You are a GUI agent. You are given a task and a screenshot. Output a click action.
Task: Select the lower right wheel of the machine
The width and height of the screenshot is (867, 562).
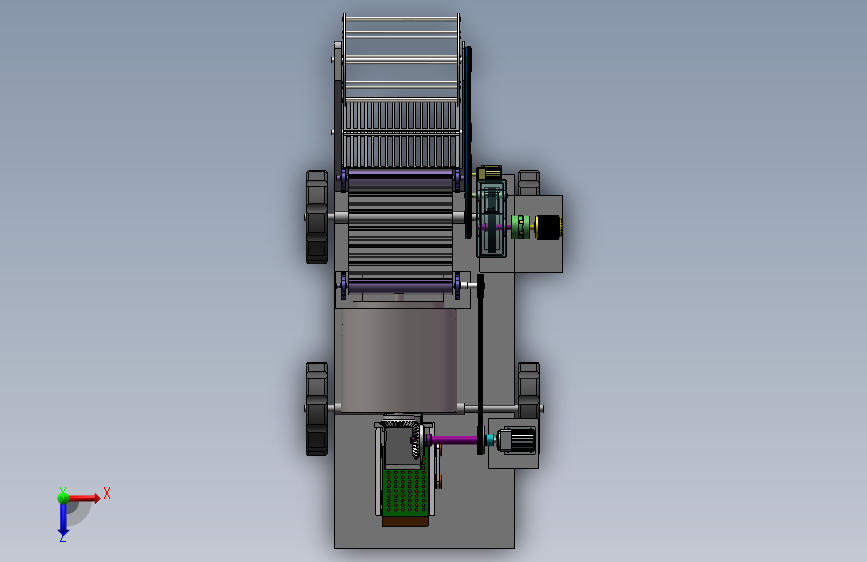(x=529, y=390)
